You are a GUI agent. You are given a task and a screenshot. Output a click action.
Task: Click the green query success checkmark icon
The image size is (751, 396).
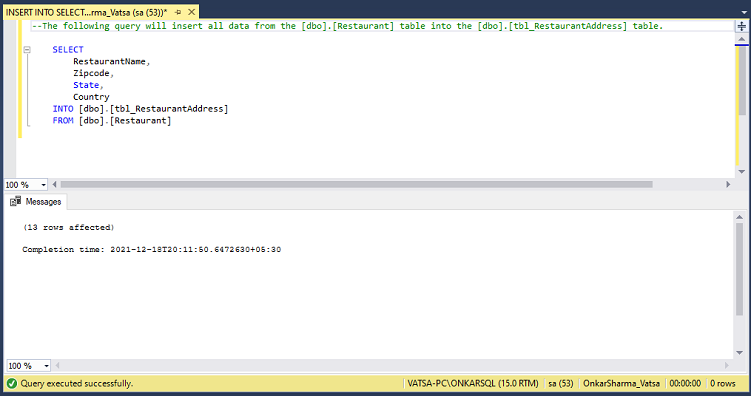[12, 384]
